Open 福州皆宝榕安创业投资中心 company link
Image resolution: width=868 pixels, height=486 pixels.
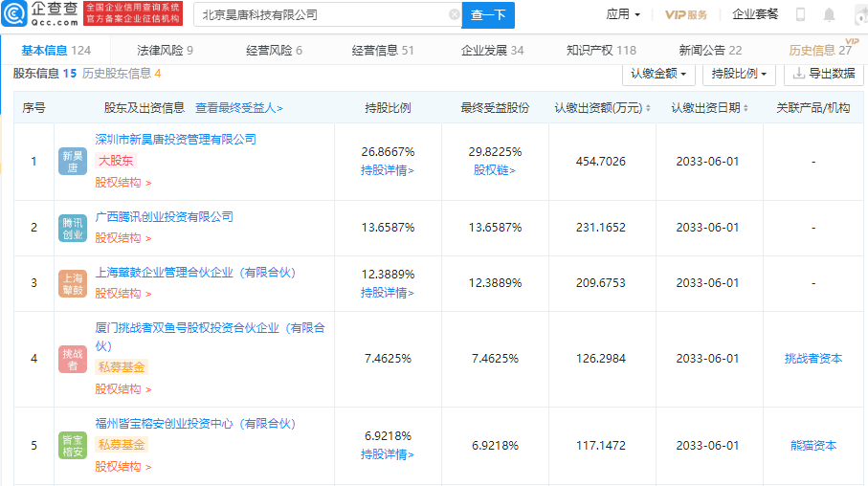195,424
